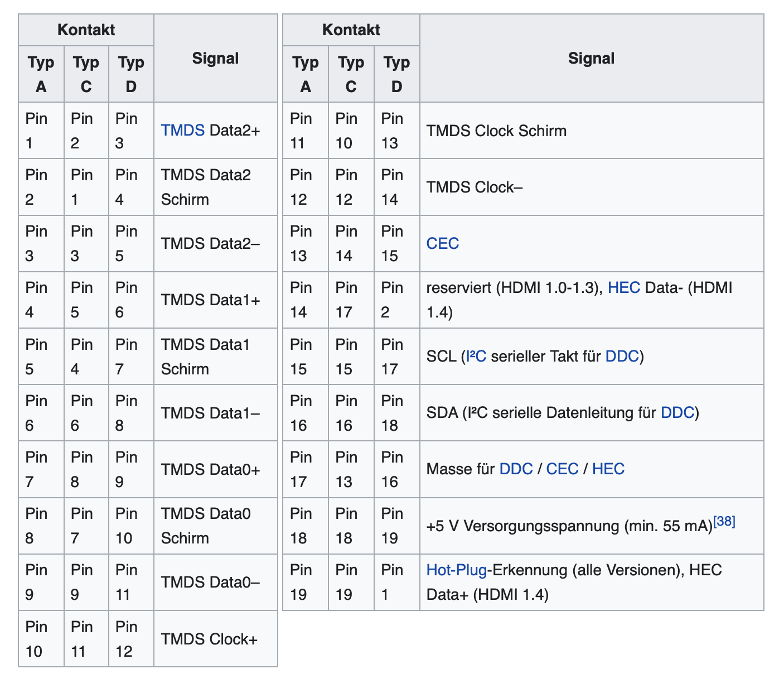Open the DDC link in the Masse row

(516, 469)
